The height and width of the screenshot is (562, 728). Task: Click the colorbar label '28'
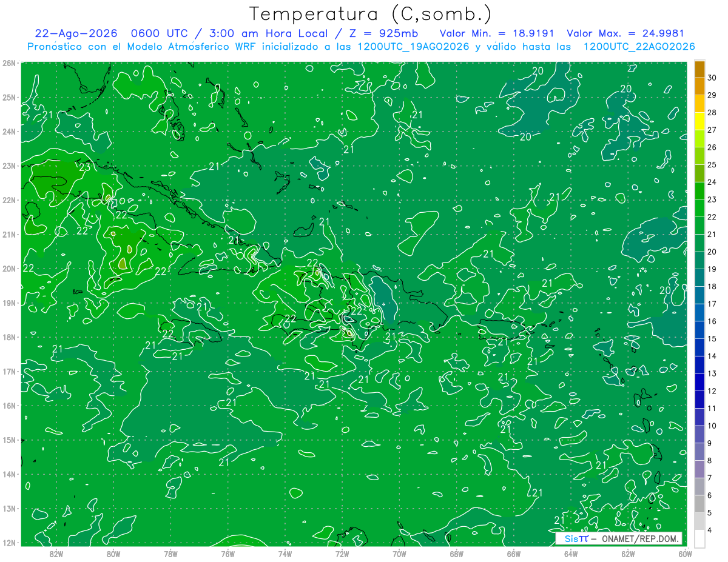pyautogui.click(x=712, y=112)
